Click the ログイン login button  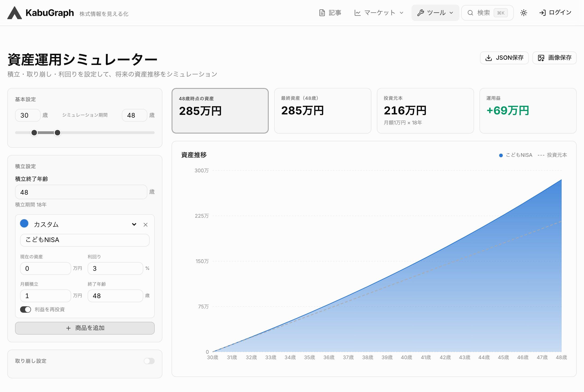[555, 13]
